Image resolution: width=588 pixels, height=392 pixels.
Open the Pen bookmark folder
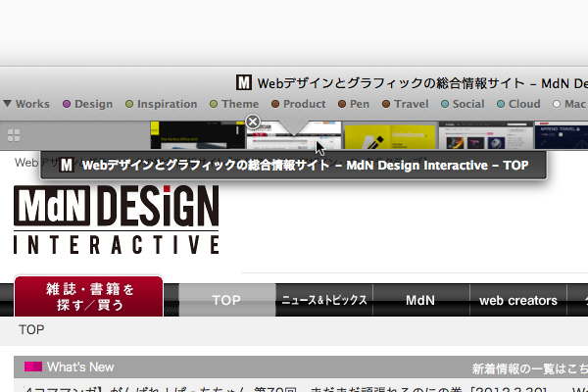coord(354,104)
